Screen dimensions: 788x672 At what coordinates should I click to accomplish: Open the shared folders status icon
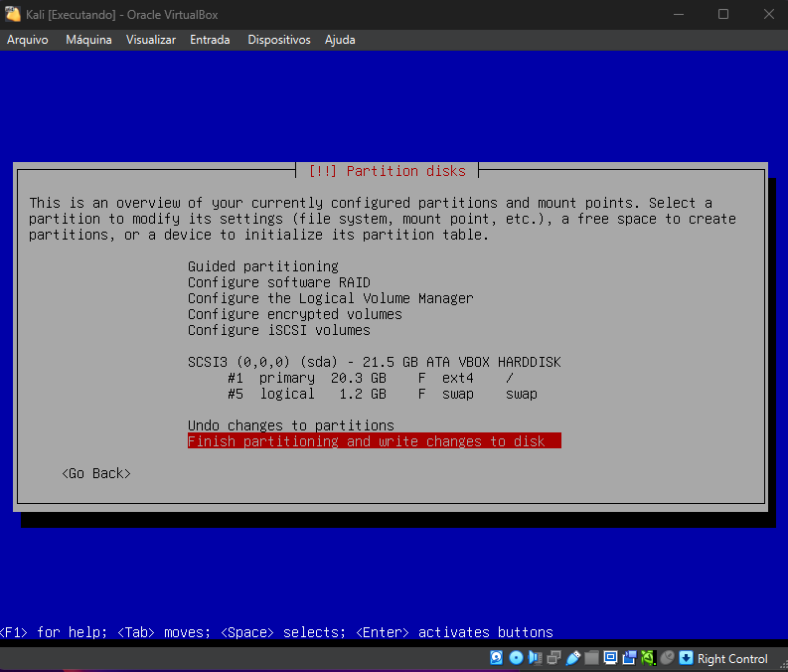[592, 658]
